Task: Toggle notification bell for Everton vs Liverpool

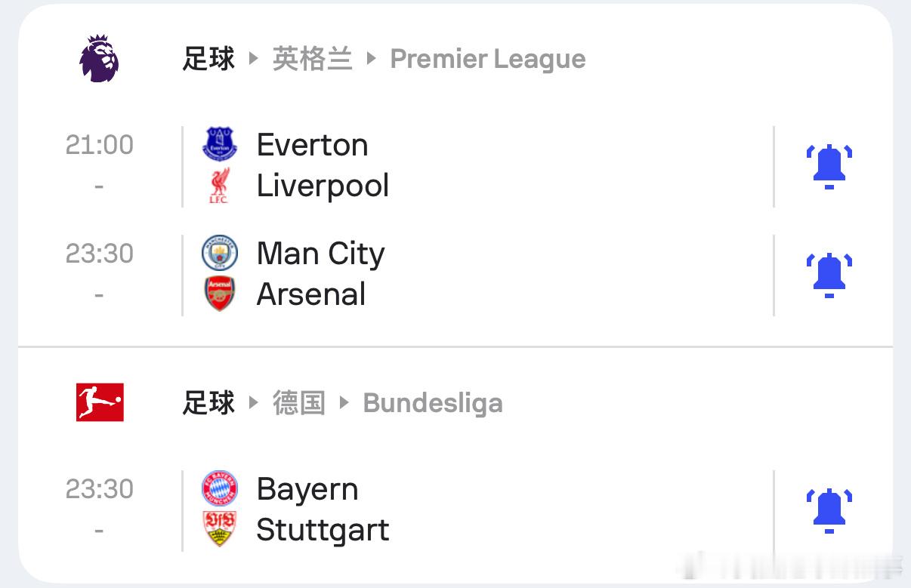Action: click(x=829, y=165)
